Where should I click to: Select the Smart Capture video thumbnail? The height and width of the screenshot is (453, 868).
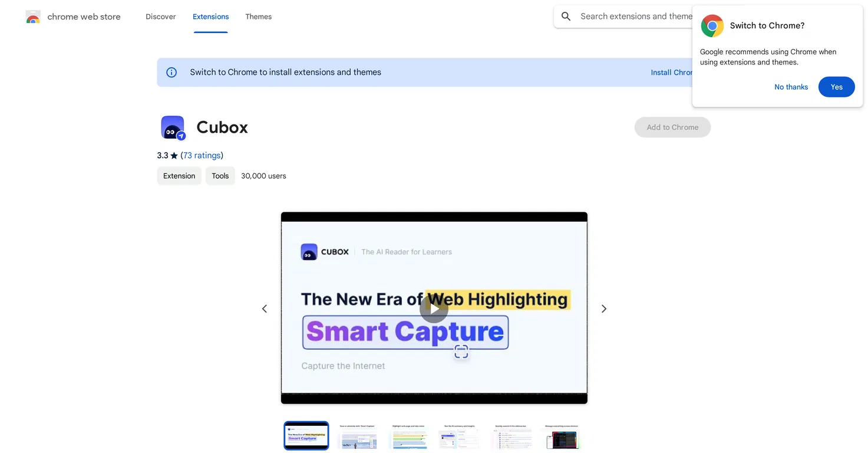pos(306,436)
